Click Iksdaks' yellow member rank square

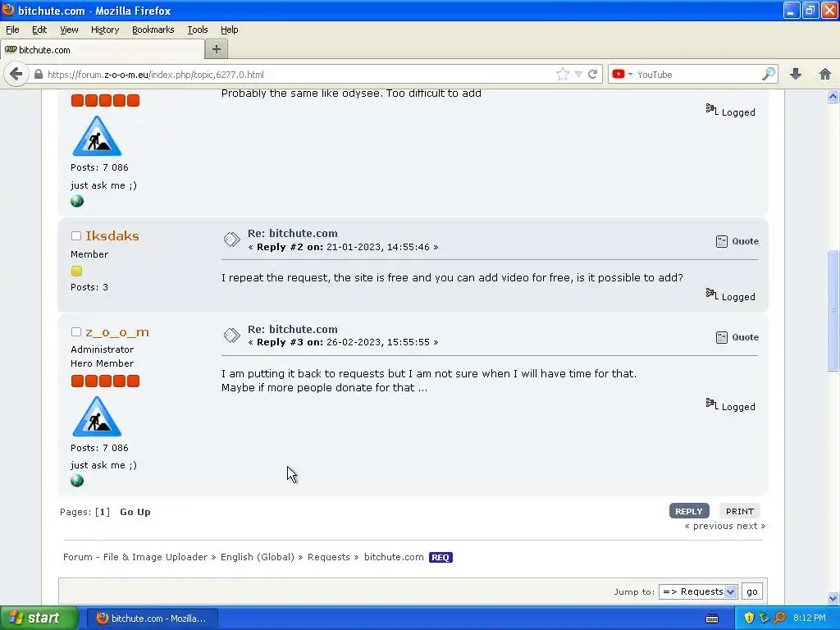[76, 271]
